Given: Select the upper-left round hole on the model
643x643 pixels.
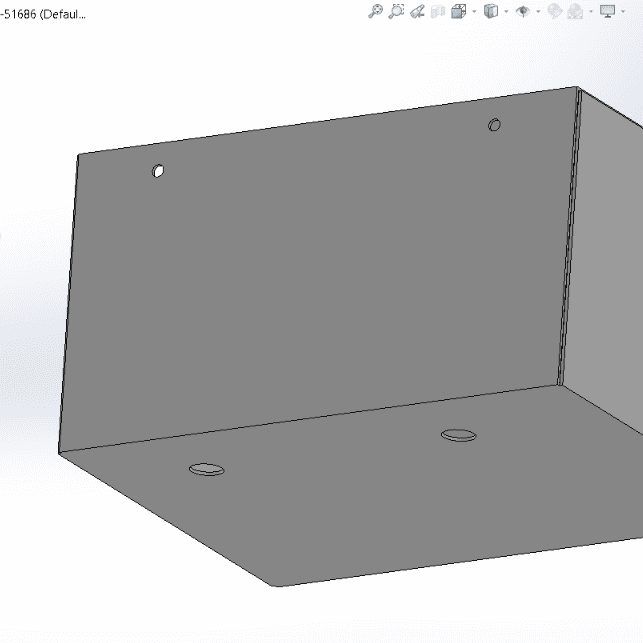Looking at the screenshot, I should coord(158,171).
